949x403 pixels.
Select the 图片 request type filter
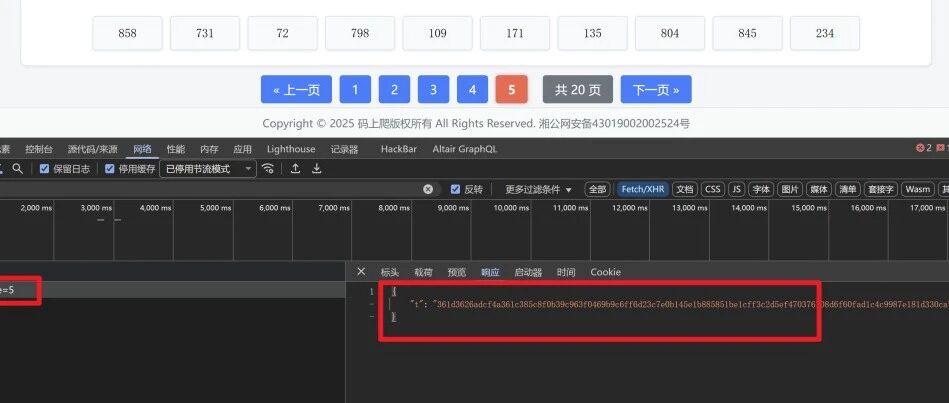(x=790, y=189)
